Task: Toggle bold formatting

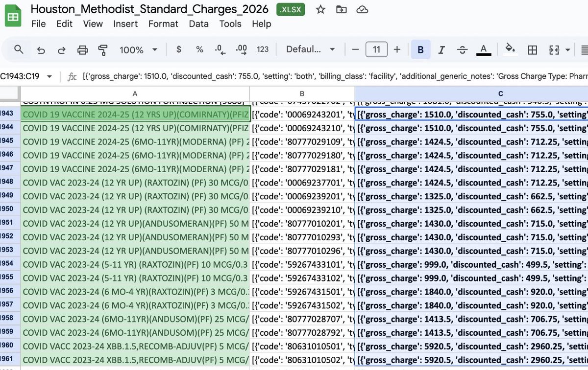Action: [420, 49]
